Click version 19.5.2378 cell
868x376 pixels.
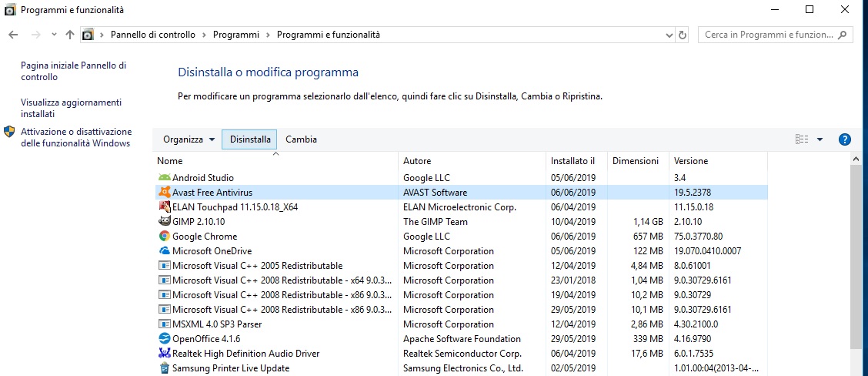[693, 193]
